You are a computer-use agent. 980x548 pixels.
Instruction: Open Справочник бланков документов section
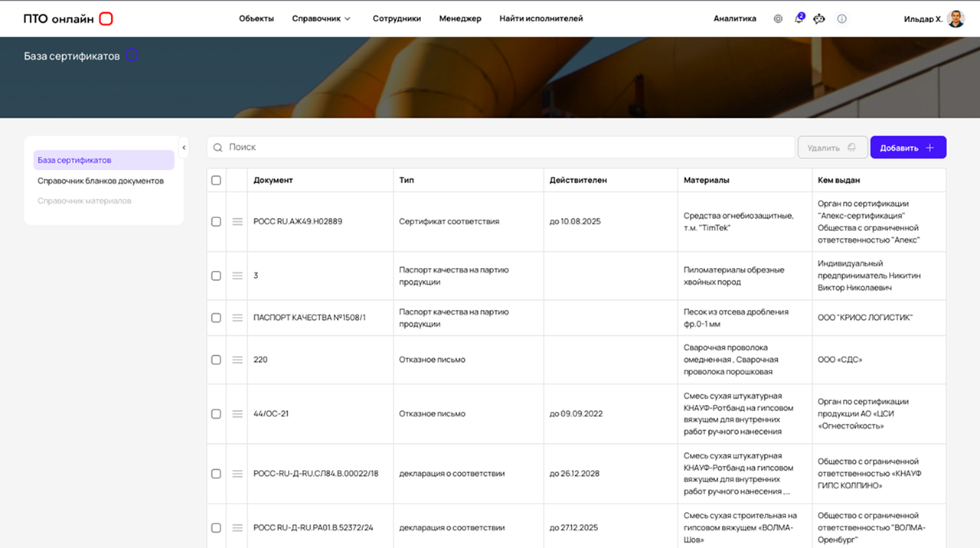(x=100, y=181)
